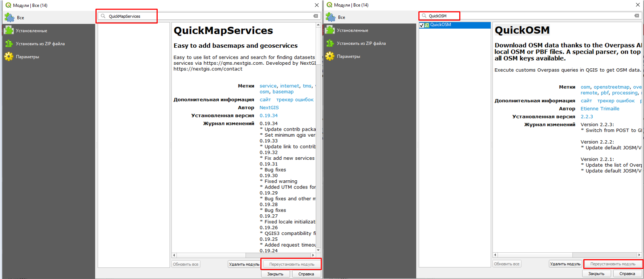Open the Etienne Trimaille author link
This screenshot has height=279, width=644.
click(600, 109)
